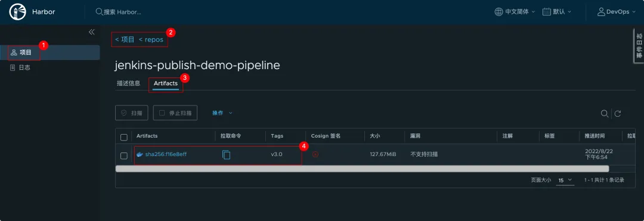Copy the pull command icon
Viewport: 644px width, 221px height.
(x=227, y=154)
